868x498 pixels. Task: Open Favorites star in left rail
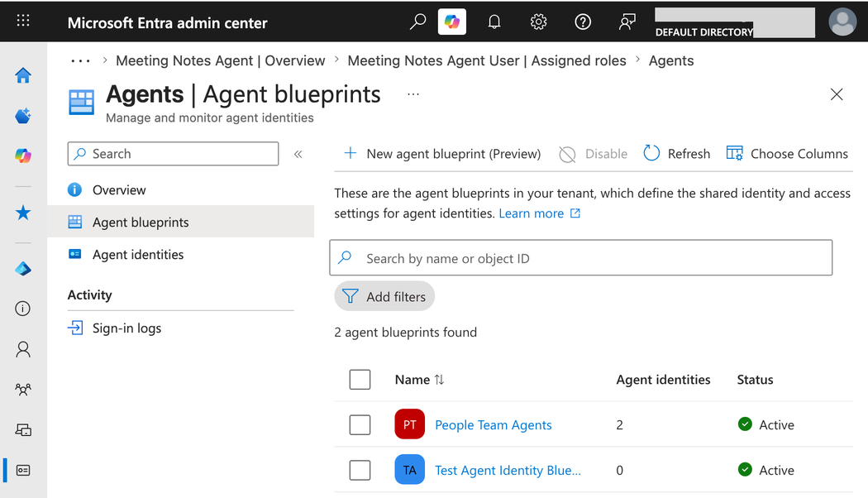tap(22, 213)
